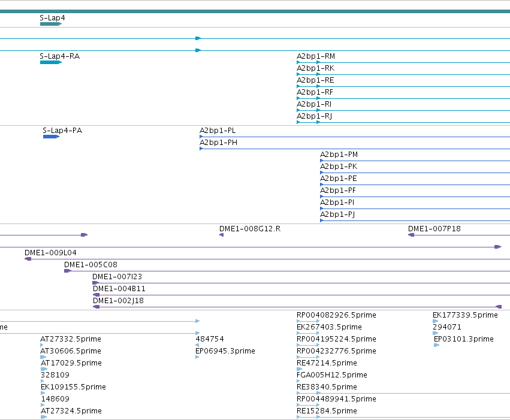Click the DME1-002J18 left arrow glyph

pyautogui.click(x=96, y=307)
